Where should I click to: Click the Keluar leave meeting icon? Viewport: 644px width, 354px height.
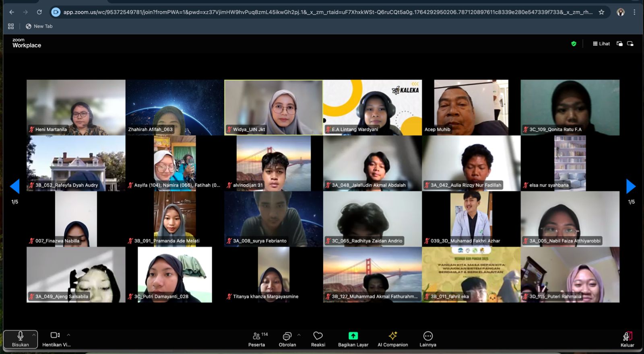click(627, 339)
